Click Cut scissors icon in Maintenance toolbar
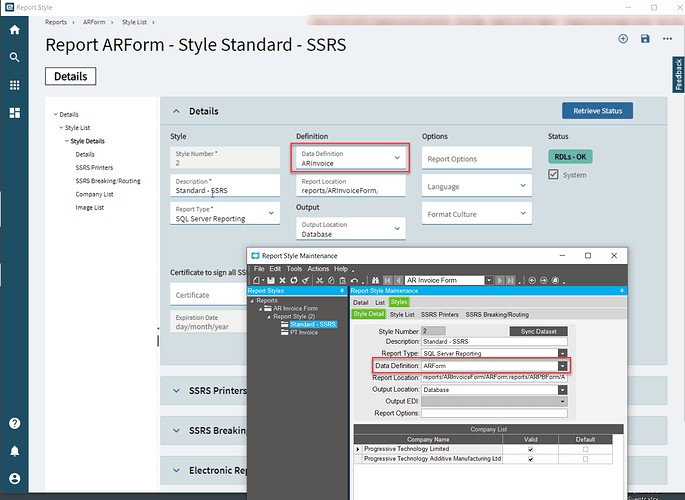This screenshot has height=500, width=685. (319, 280)
